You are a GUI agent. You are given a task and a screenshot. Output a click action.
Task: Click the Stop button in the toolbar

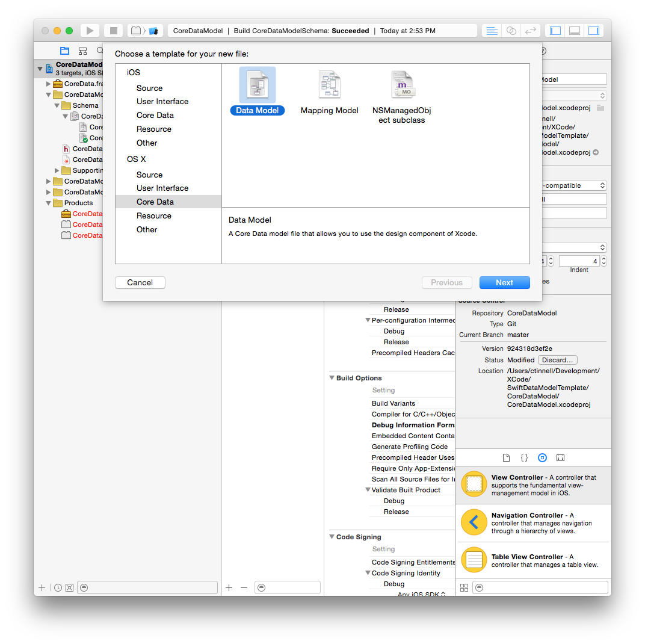pyautogui.click(x=114, y=31)
